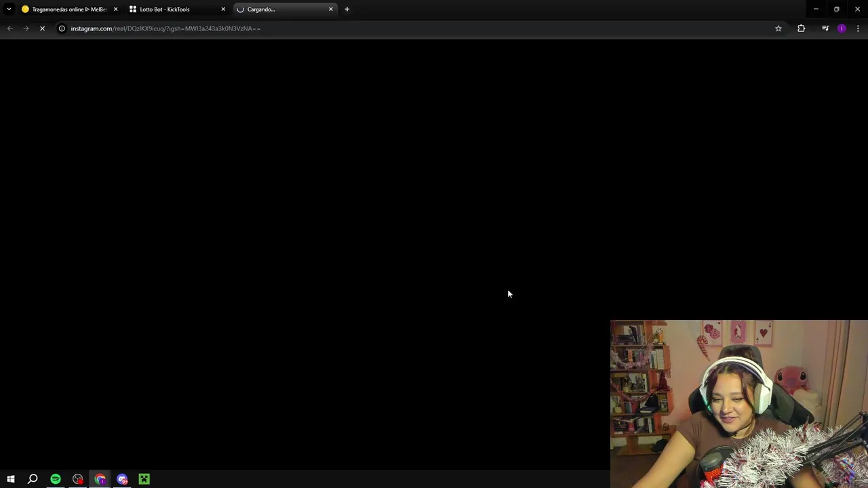Open a new browser tab
The width and height of the screenshot is (868, 488).
click(x=347, y=9)
